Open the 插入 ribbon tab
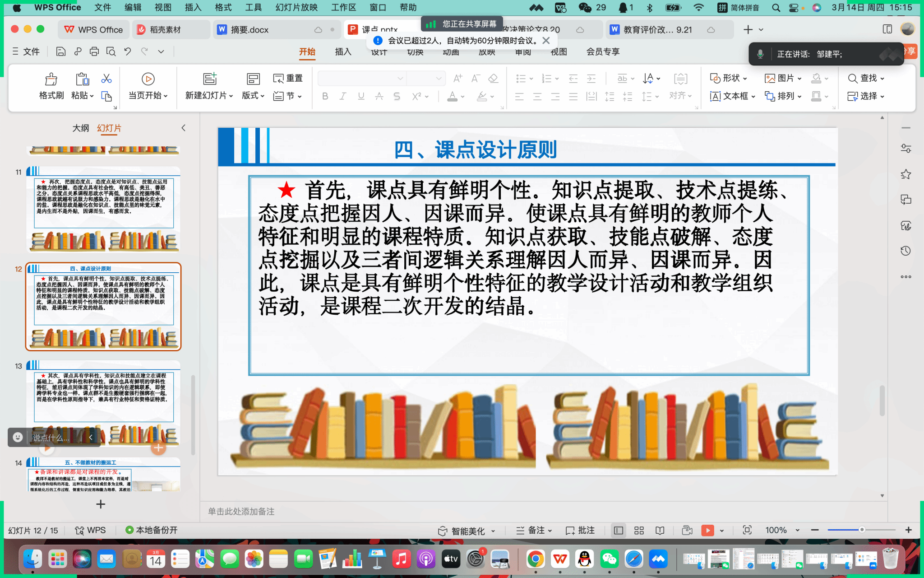 point(343,51)
